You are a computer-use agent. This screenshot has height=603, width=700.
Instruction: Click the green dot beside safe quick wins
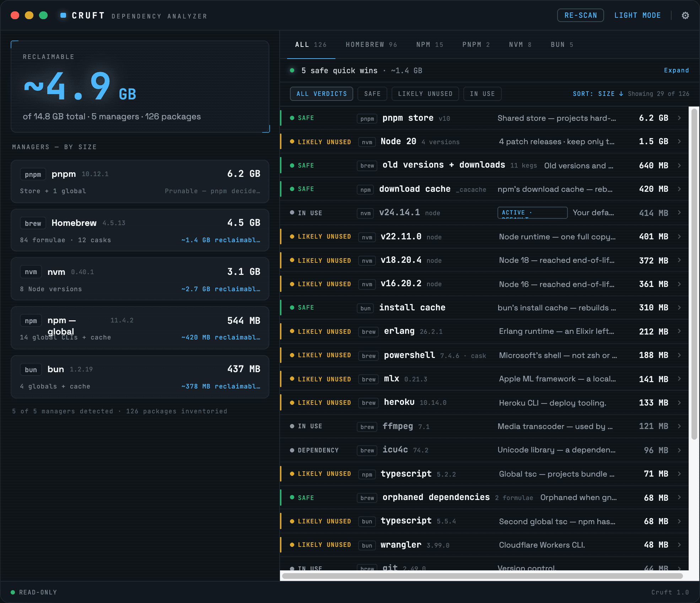[292, 70]
